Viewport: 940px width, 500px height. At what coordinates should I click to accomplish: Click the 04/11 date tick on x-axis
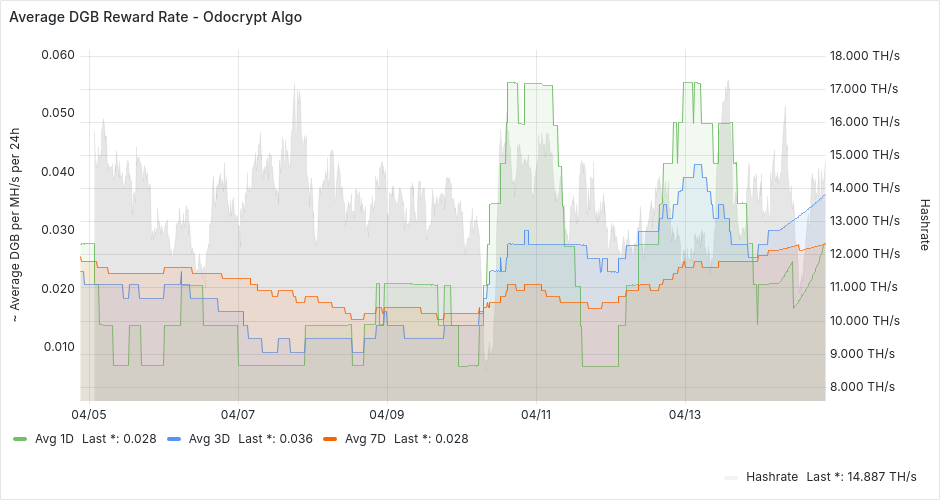coord(536,413)
